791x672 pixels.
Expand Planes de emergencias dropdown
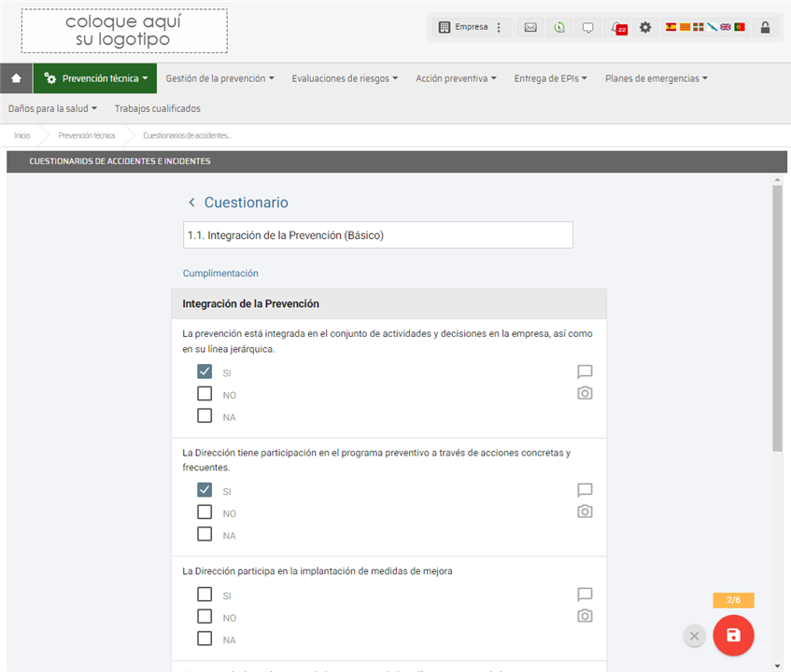656,78
